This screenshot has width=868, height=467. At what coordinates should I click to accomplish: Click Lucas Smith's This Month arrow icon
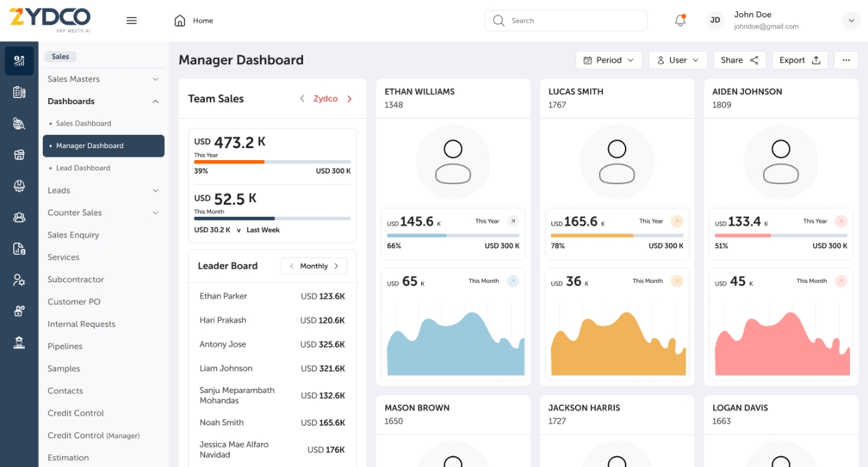pyautogui.click(x=676, y=281)
